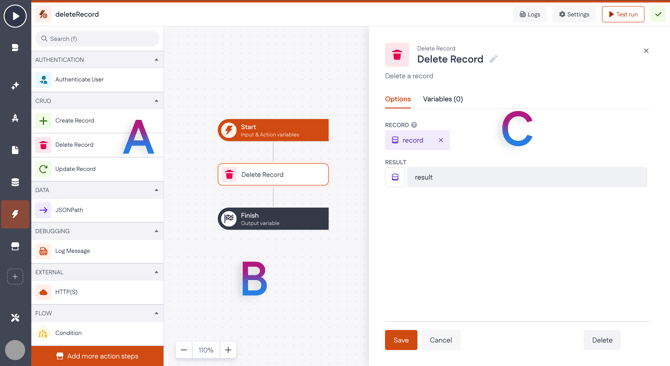This screenshot has width=670, height=366.
Task: Close the Delete Record panel
Action: 646,51
